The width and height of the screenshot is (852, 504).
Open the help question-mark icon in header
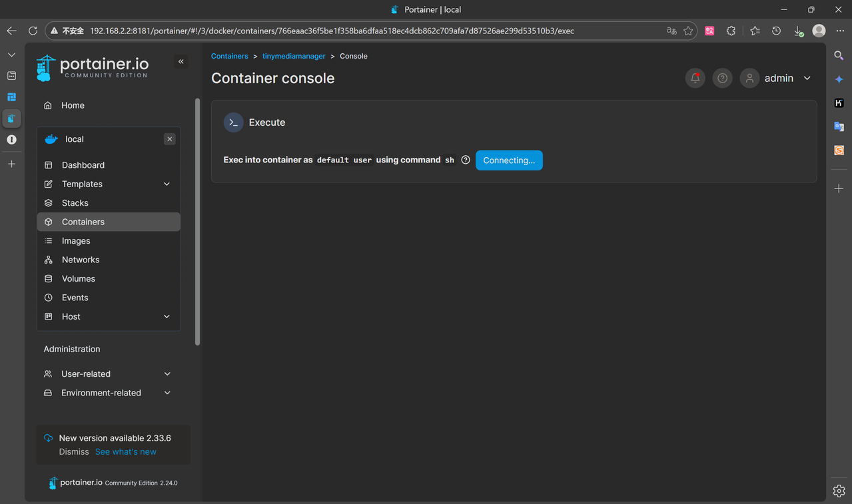tap(722, 78)
